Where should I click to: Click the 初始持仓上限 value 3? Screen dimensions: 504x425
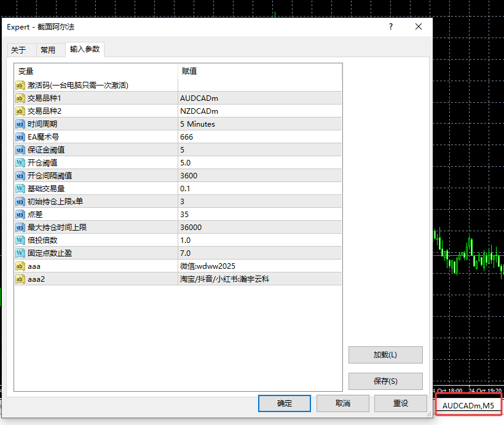(x=260, y=201)
